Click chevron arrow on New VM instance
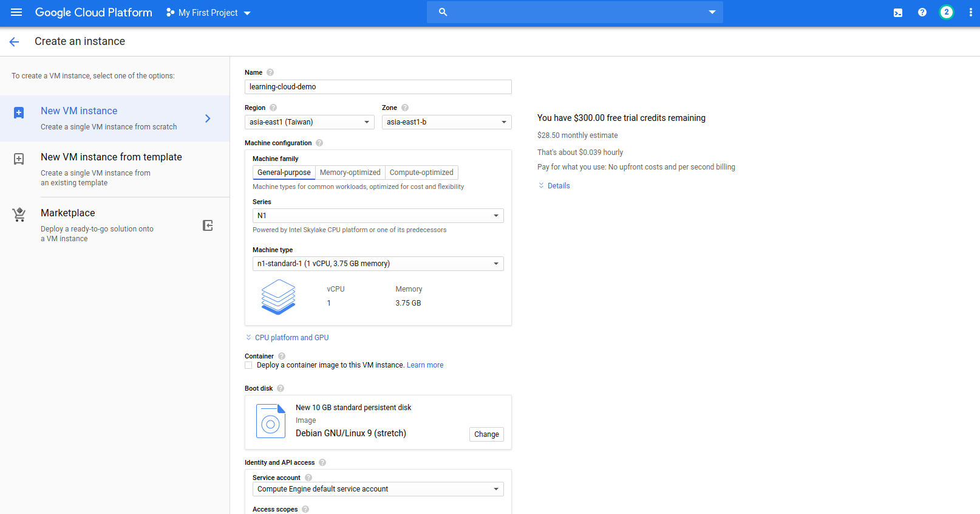980x514 pixels. [x=208, y=118]
